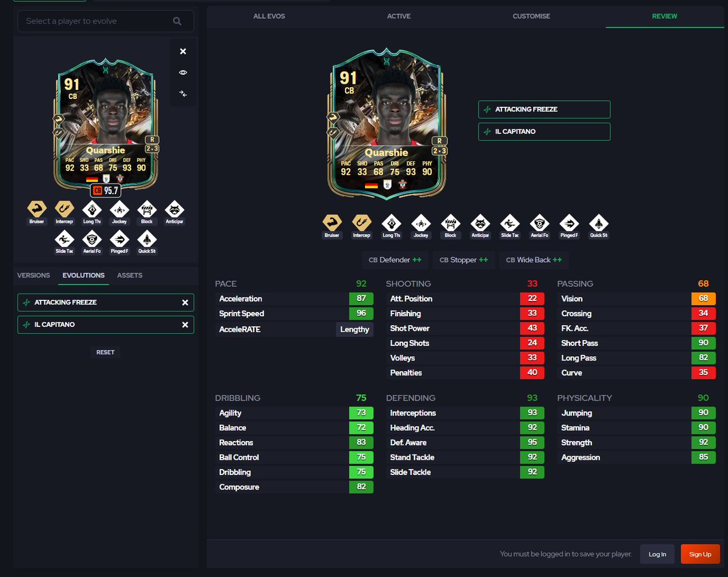This screenshot has height=577, width=728.
Task: Click the CB Wide Back ++ role chip
Action: tap(534, 260)
